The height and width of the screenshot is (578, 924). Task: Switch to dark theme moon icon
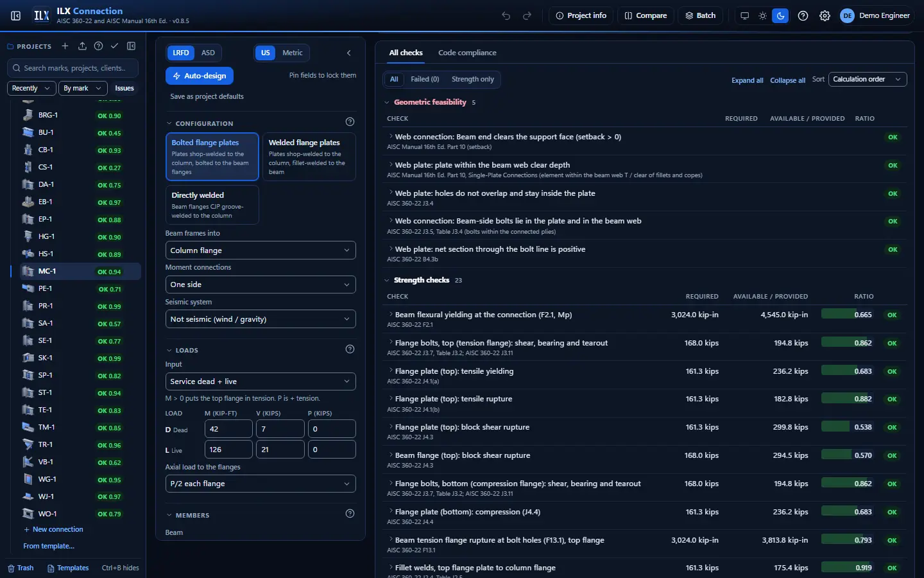780,15
